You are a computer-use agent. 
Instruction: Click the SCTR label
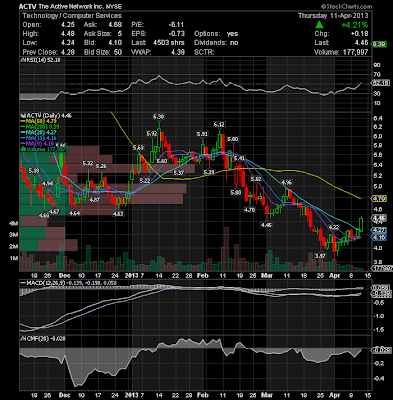(x=204, y=52)
